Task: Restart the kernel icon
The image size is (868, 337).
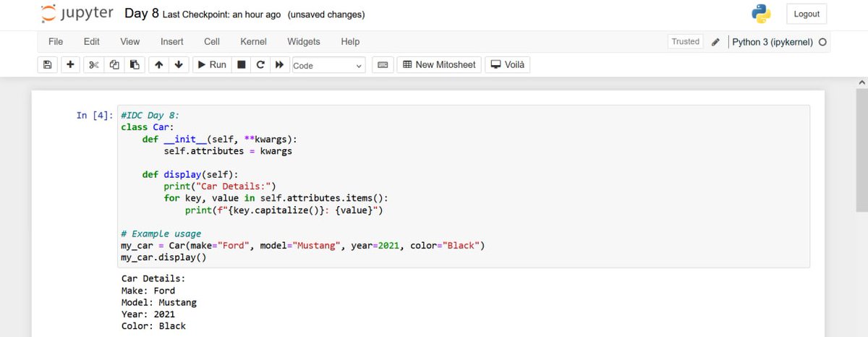Action: pos(260,65)
